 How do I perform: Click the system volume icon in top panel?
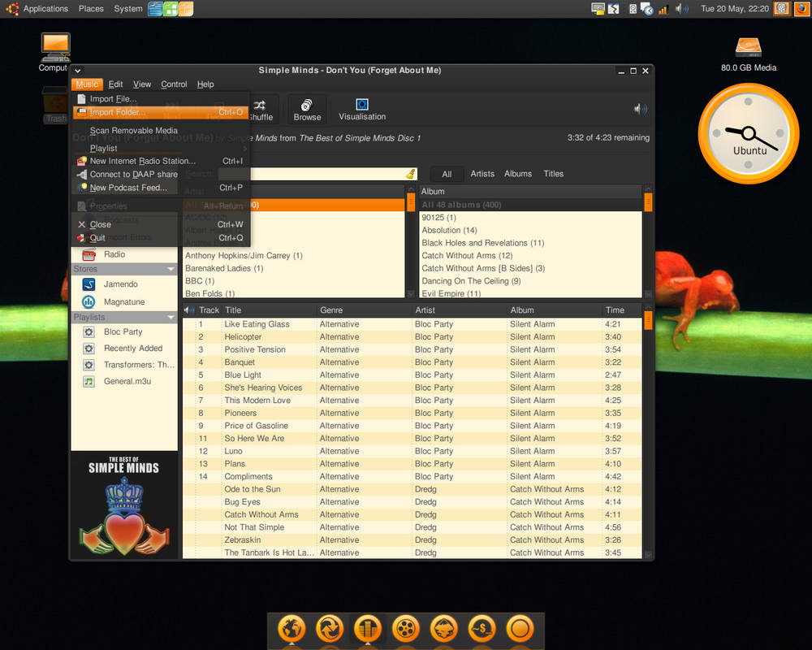[681, 9]
